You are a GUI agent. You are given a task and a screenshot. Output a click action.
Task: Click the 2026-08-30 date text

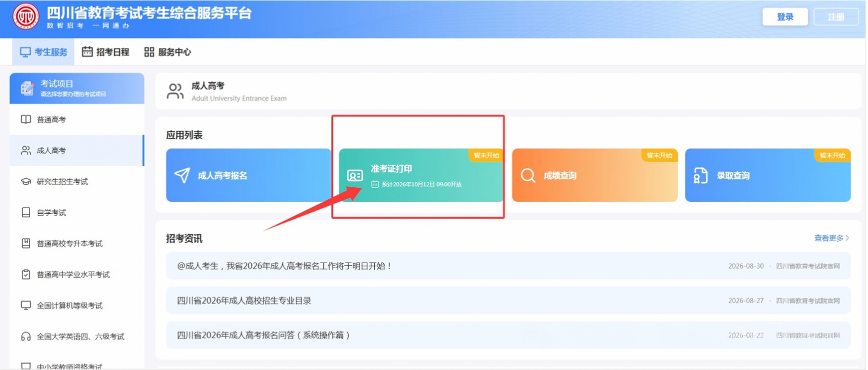tap(746, 266)
